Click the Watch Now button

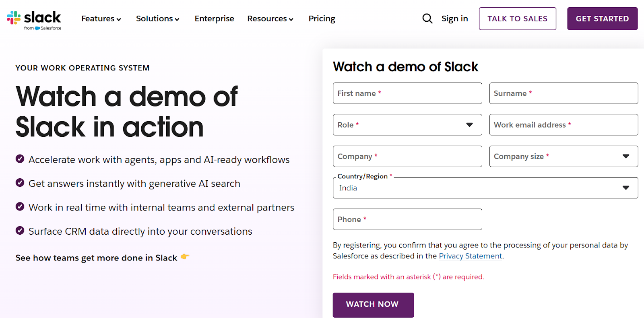[x=373, y=304]
